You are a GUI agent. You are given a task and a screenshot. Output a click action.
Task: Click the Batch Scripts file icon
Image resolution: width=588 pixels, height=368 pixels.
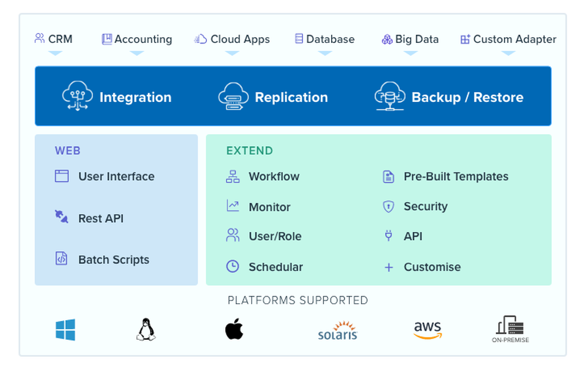pyautogui.click(x=62, y=258)
